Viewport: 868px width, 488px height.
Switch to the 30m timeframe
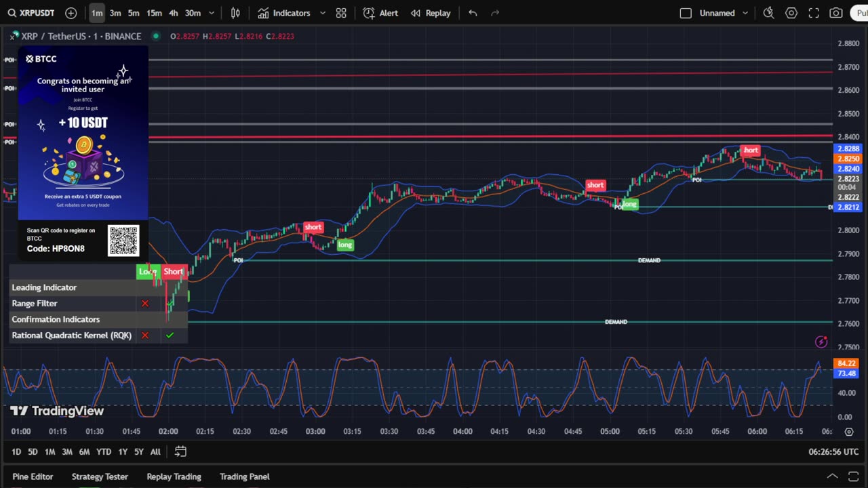(x=193, y=13)
